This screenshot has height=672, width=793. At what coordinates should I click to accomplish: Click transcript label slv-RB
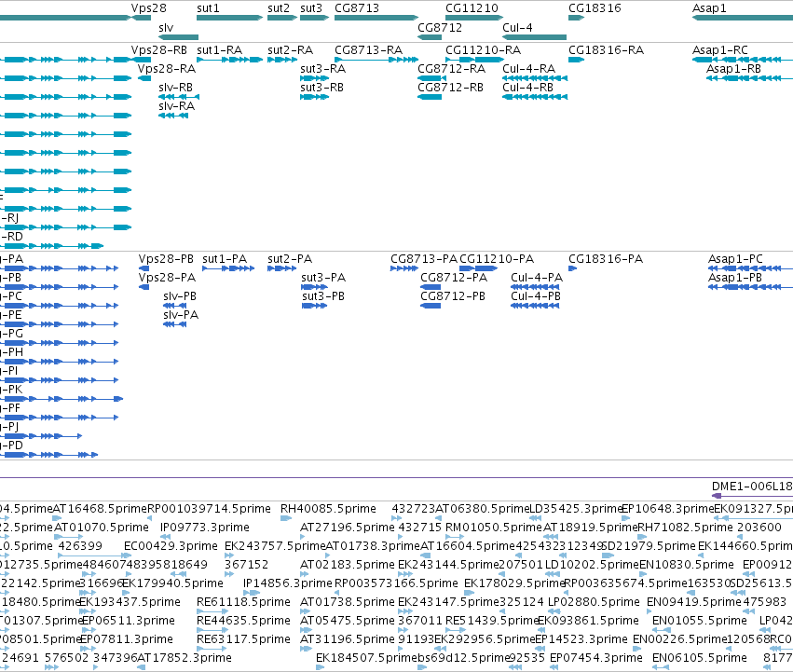point(175,88)
